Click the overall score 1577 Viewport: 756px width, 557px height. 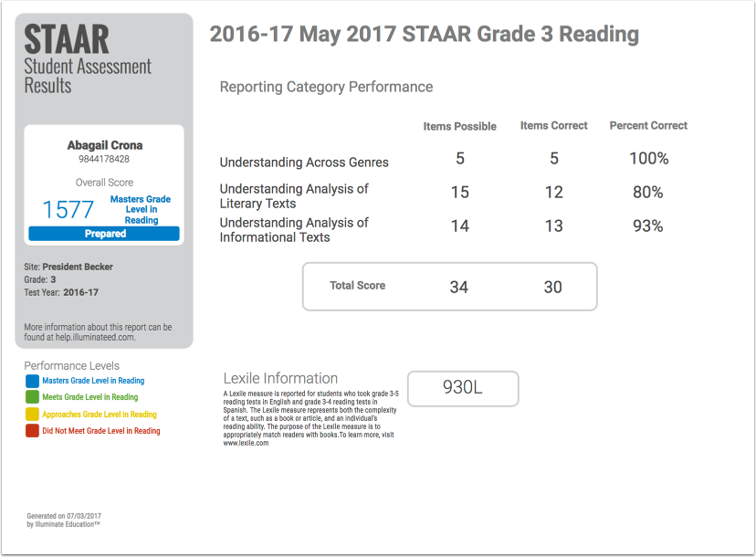[68, 210]
